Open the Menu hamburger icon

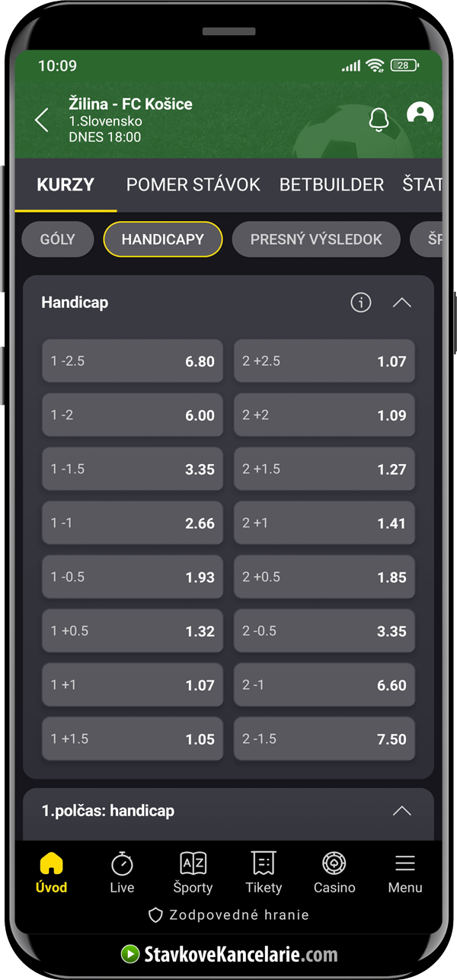click(405, 863)
